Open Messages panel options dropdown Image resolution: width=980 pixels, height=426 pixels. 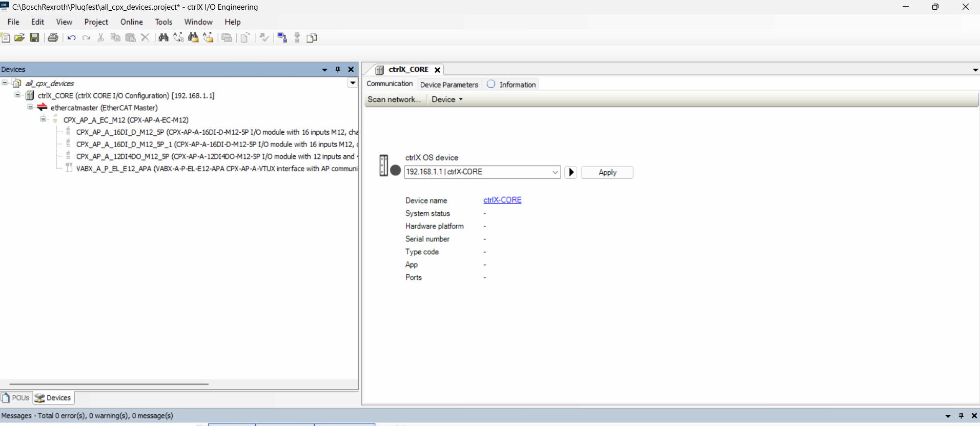pyautogui.click(x=948, y=416)
